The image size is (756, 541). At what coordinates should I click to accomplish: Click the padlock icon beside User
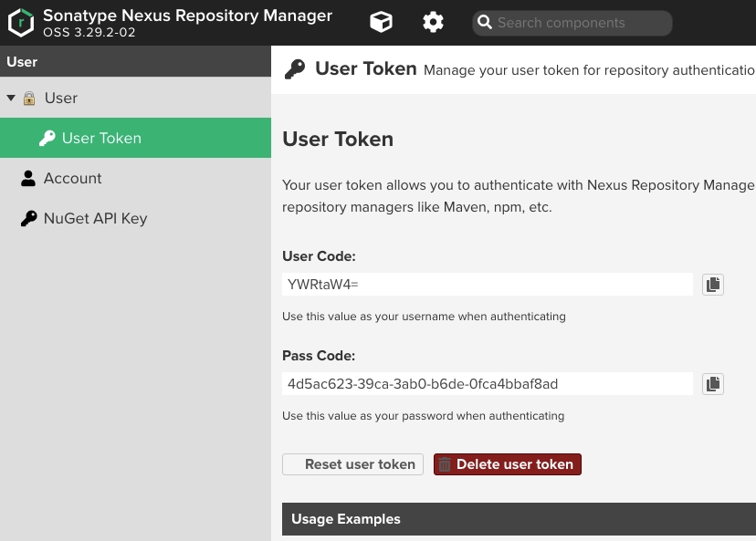[x=29, y=99]
